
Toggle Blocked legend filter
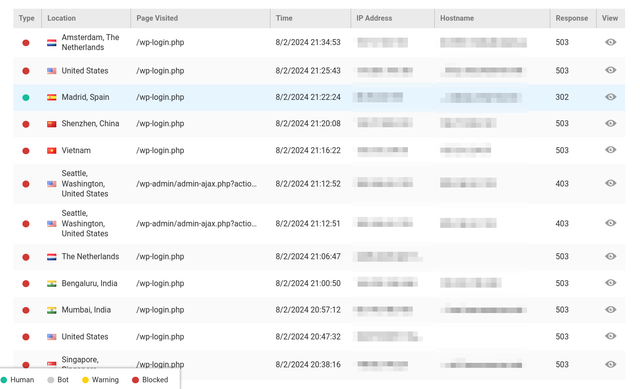(150, 380)
